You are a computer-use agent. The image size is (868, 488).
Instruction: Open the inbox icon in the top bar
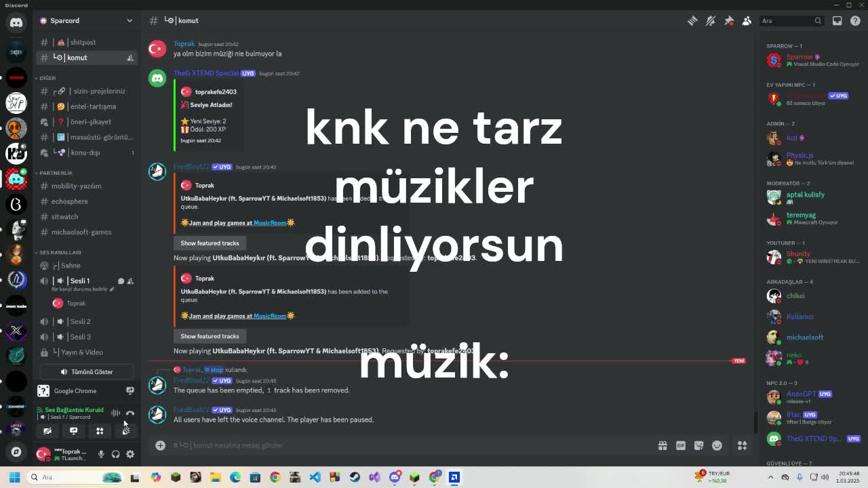coord(837,20)
